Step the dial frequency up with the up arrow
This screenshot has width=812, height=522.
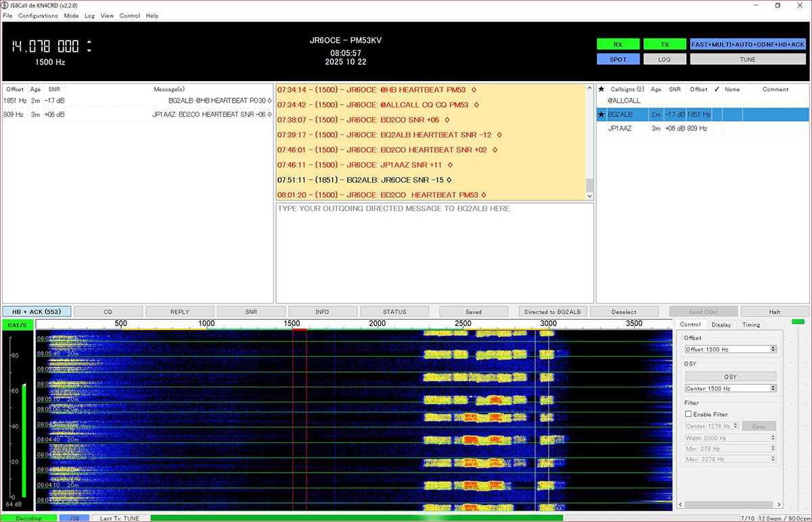(x=89, y=43)
